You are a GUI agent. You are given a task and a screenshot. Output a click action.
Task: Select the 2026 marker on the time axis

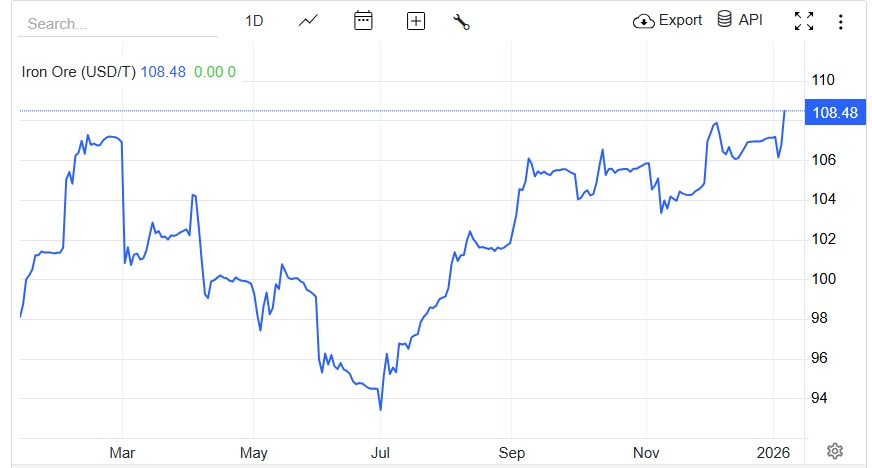click(773, 453)
